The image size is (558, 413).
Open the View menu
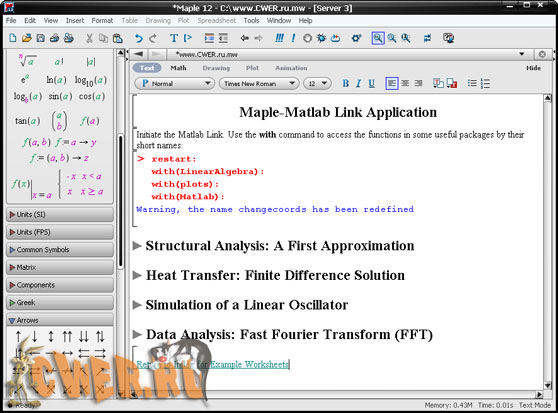(51, 21)
